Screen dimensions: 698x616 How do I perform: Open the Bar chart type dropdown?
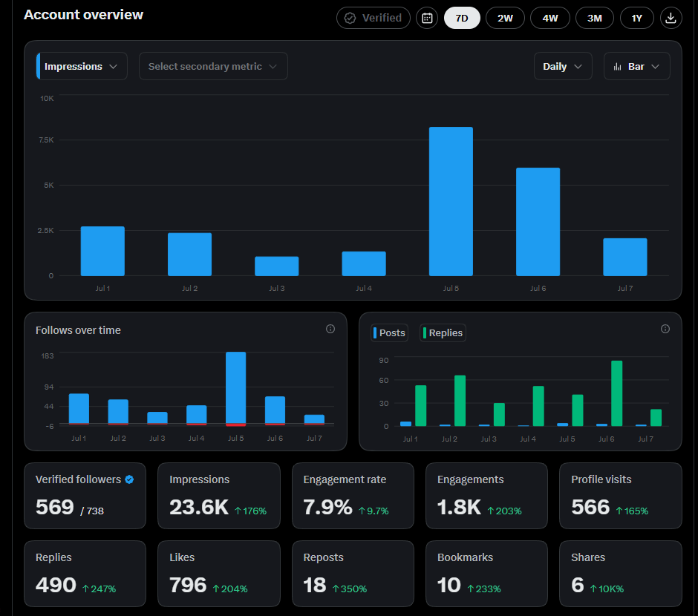click(637, 66)
